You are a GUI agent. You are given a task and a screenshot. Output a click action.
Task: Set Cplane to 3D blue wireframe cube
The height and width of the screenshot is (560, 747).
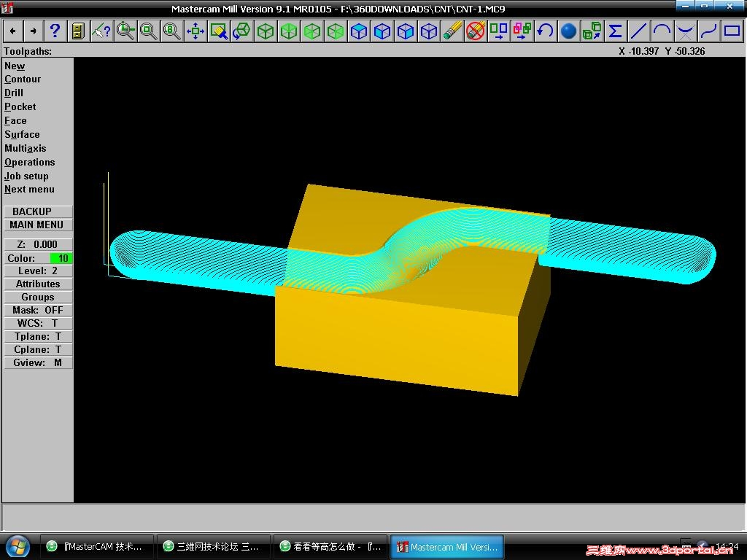coord(429,31)
